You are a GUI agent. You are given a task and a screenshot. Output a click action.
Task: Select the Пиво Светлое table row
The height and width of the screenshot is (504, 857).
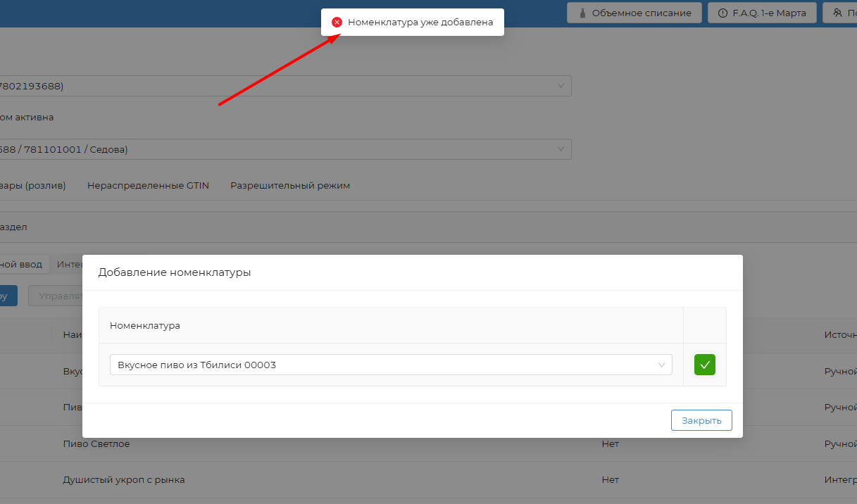(x=96, y=444)
